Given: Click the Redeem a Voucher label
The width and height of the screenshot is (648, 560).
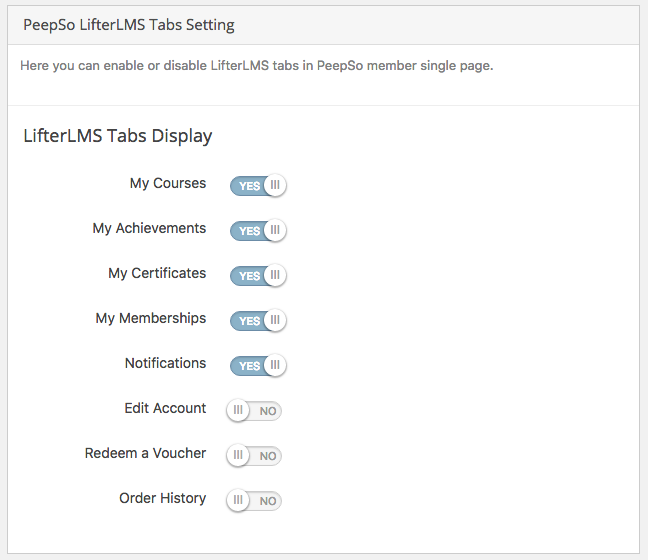Looking at the screenshot, I should point(145,453).
